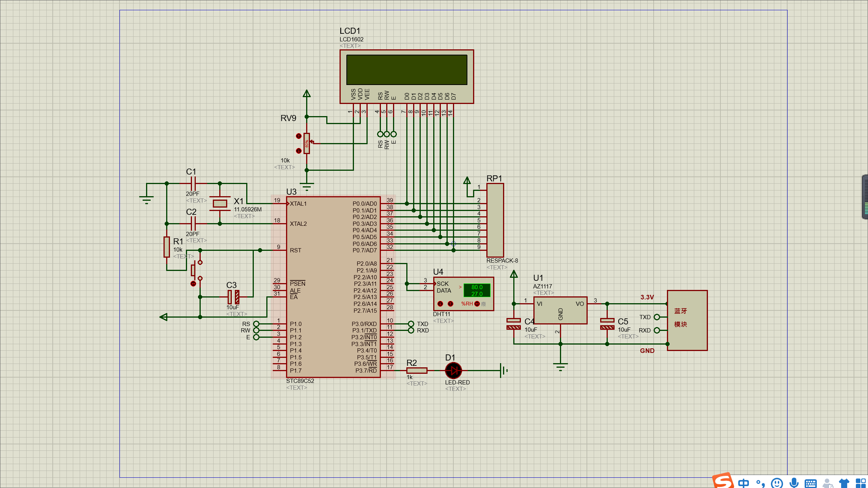Click the ground symbol beside LED D1
Viewport: 868px width, 488px height.
click(x=504, y=370)
